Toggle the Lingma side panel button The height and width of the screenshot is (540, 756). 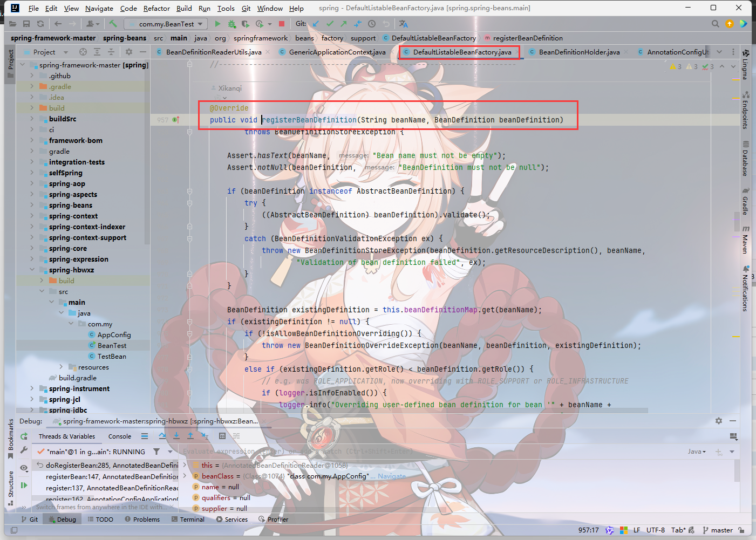pyautogui.click(x=745, y=65)
